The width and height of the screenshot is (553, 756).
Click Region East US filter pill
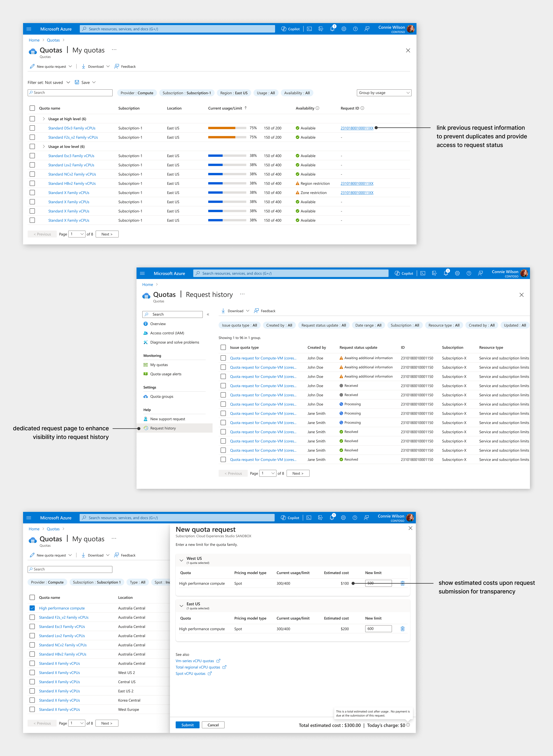click(x=234, y=93)
